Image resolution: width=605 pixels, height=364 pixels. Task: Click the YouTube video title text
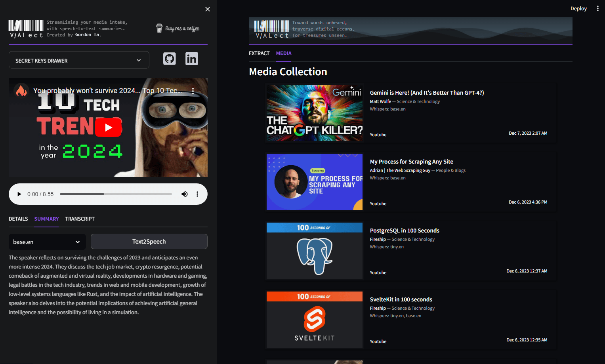tap(107, 91)
